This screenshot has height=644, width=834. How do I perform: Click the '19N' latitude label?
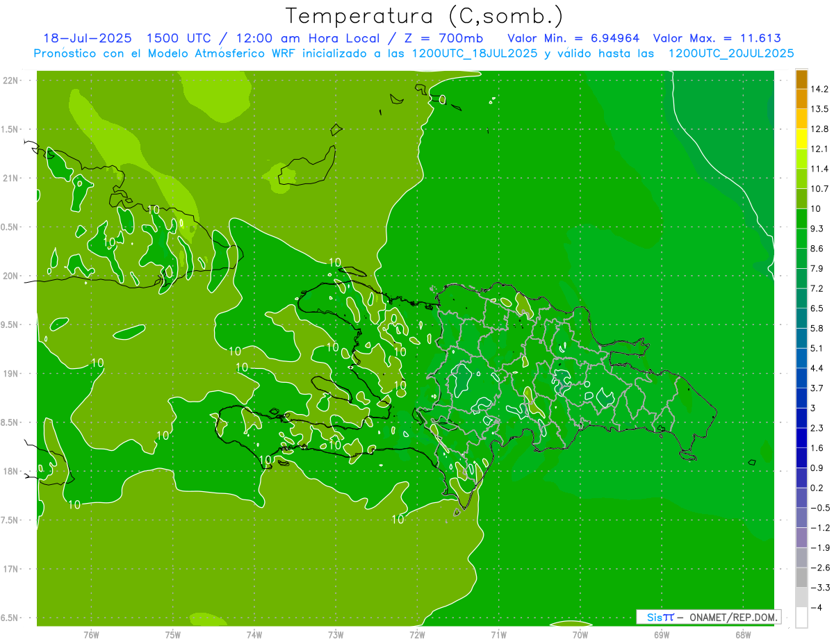11,374
